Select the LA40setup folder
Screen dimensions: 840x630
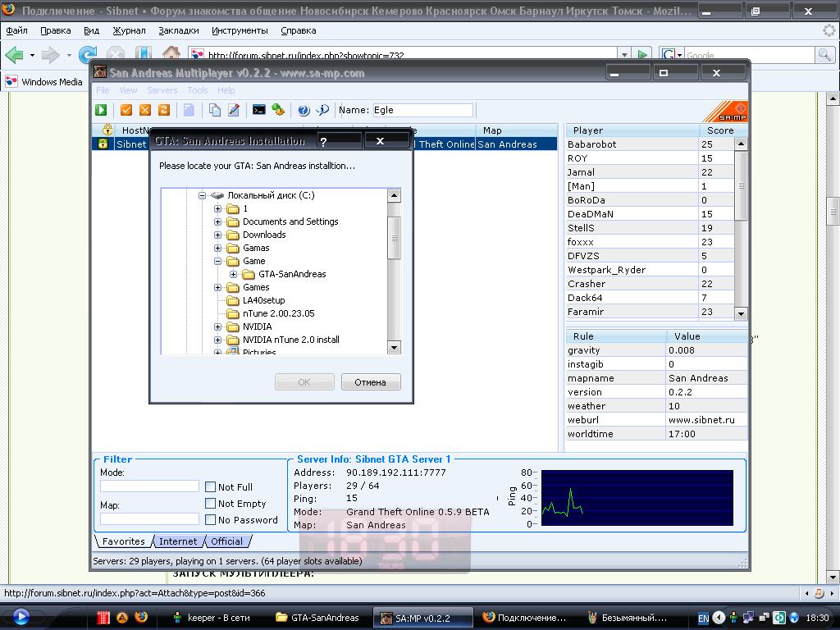click(x=263, y=300)
